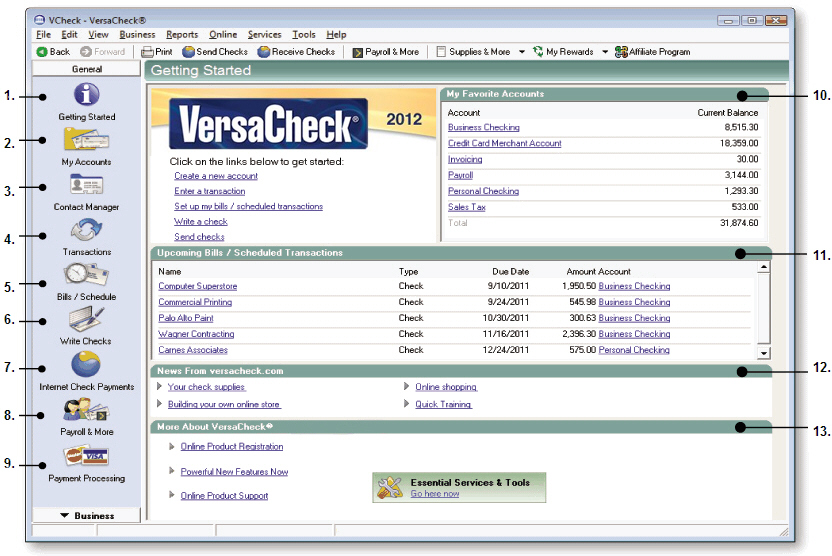The width and height of the screenshot is (832, 556).
Task: Open the Payment Processing sidebar icon
Action: (x=86, y=456)
